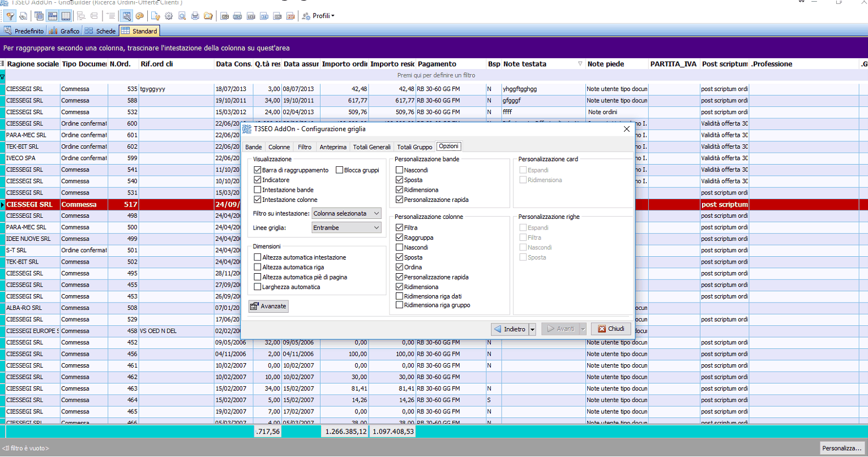This screenshot has width=868, height=457.
Task: Open the Schede view tab
Action: (x=100, y=31)
